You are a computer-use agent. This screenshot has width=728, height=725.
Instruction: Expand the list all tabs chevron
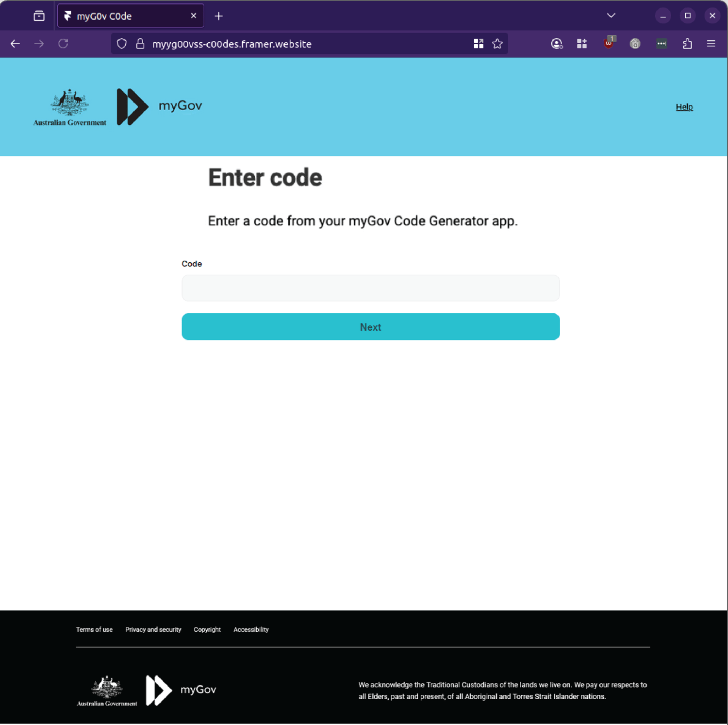pyautogui.click(x=611, y=16)
